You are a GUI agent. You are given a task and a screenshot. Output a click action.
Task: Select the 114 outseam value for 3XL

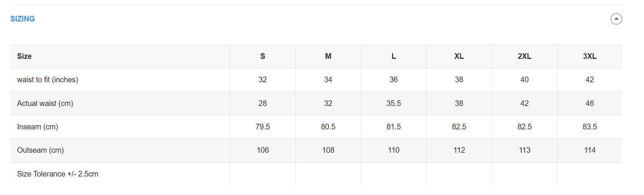[590, 150]
